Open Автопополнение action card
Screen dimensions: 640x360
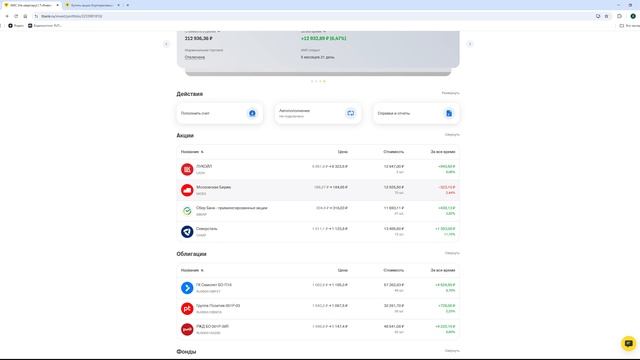318,113
